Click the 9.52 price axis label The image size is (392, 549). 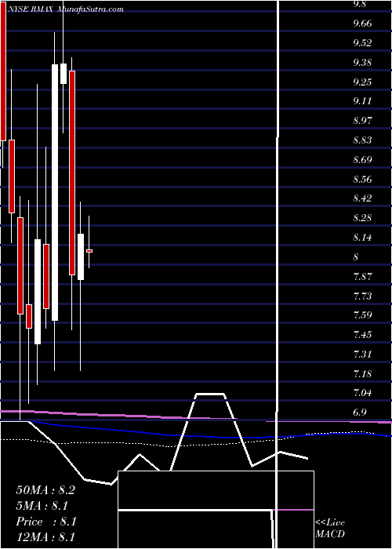pos(362,43)
